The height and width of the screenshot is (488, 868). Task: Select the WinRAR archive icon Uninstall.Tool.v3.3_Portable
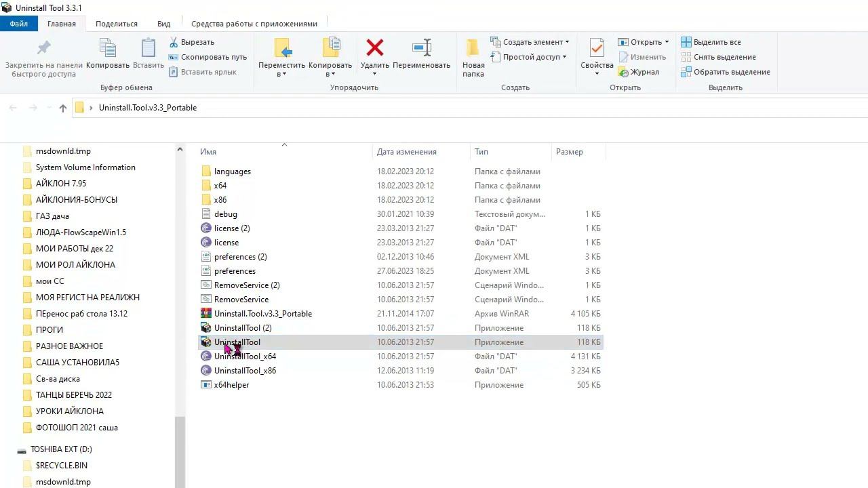coord(206,314)
